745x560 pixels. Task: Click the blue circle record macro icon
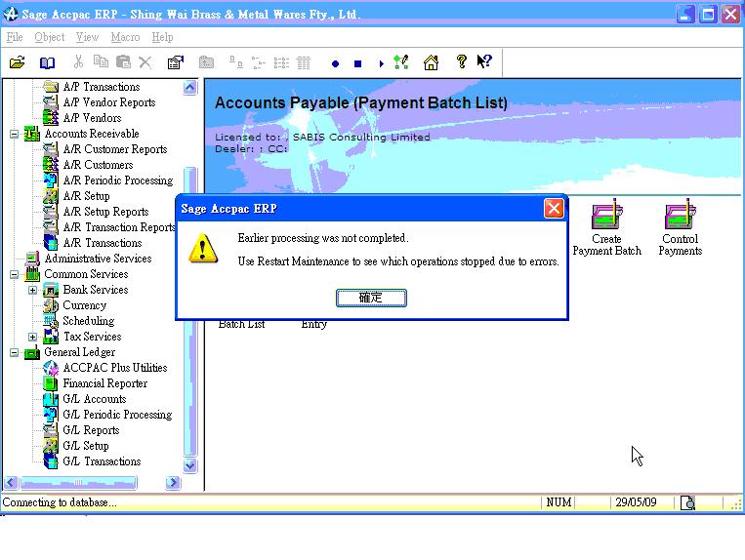pyautogui.click(x=335, y=63)
